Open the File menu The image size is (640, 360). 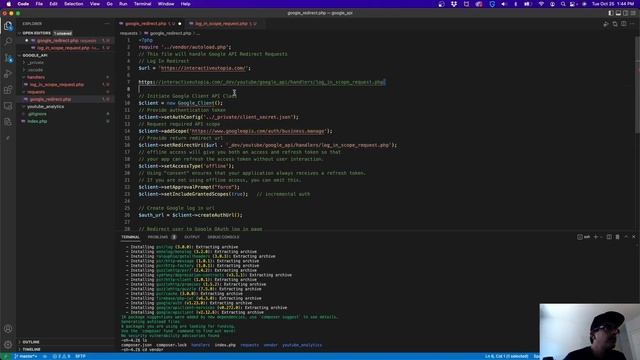[39, 4]
